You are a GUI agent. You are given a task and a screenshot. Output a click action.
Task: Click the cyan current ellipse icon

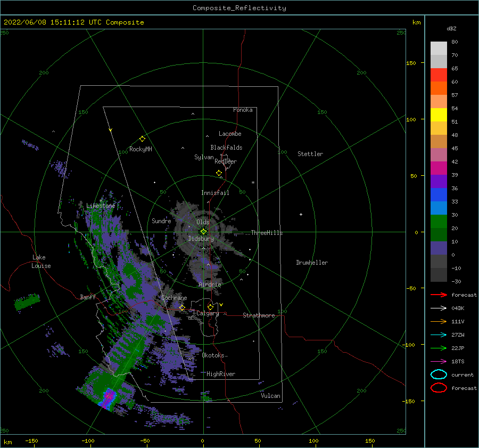click(439, 374)
